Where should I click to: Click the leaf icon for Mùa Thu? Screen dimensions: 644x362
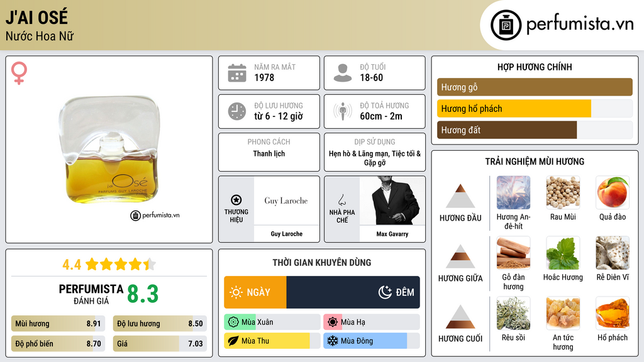click(x=233, y=341)
